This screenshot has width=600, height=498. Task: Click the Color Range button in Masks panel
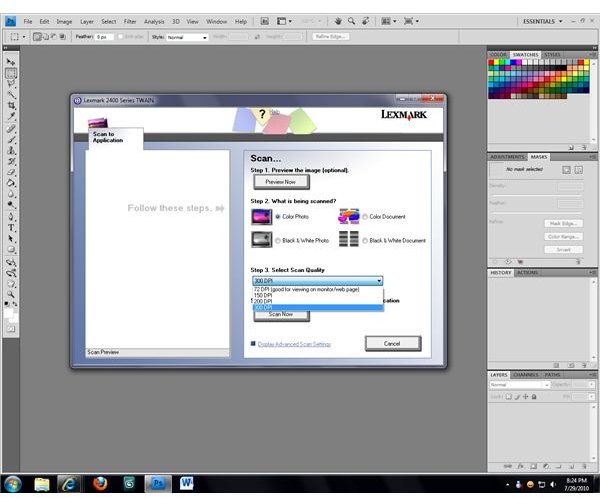[564, 237]
